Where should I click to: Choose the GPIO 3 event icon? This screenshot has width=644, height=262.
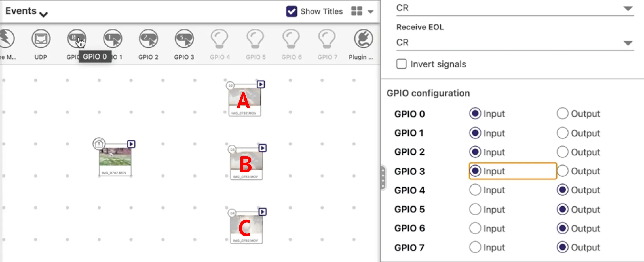pos(184,39)
